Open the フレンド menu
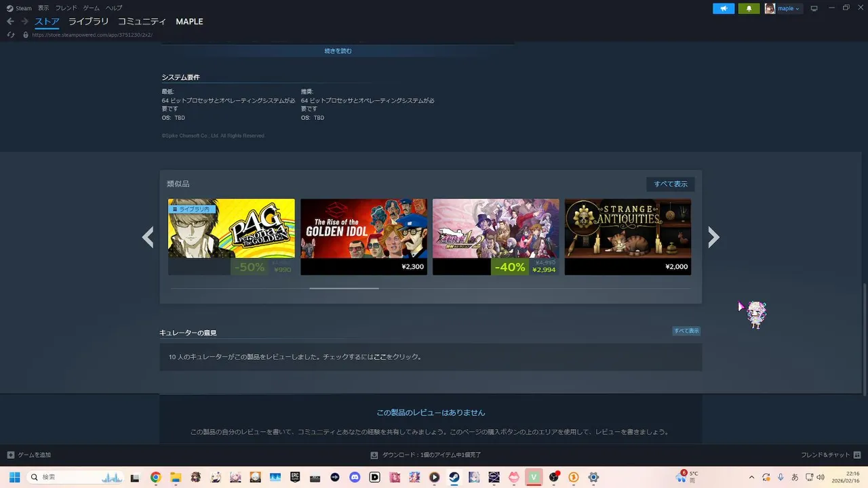The image size is (868, 488). (66, 8)
